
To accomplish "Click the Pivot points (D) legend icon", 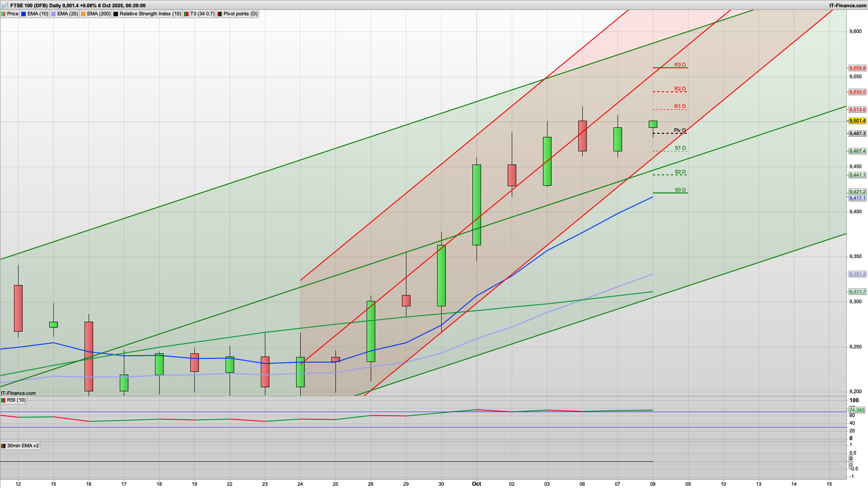I will [220, 14].
